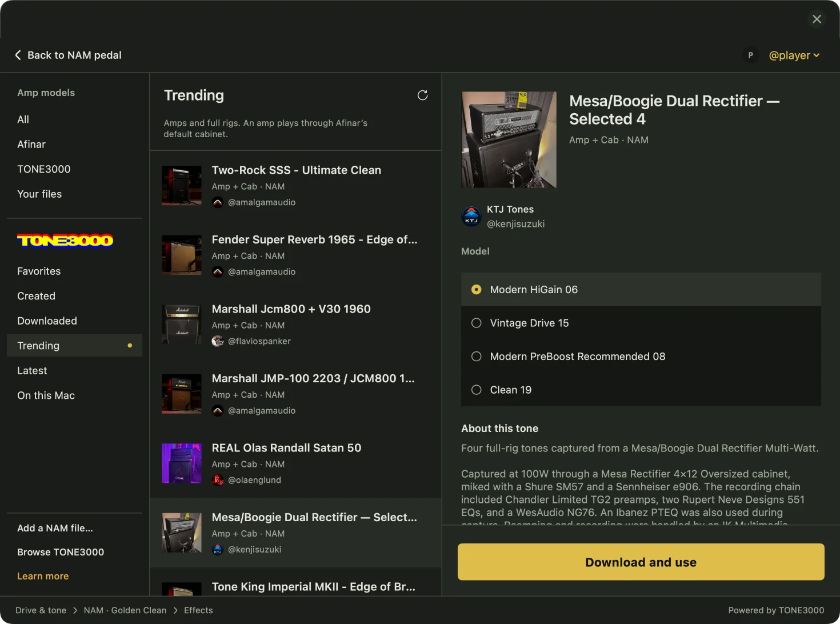The height and width of the screenshot is (624, 840).
Task: Click the Fender Super Reverb thumbnail
Action: [182, 255]
